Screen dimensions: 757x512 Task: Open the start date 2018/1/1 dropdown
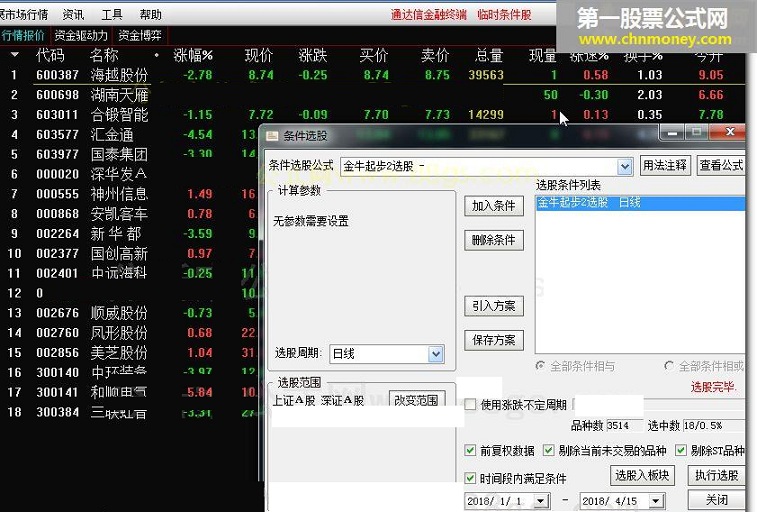[x=541, y=501]
